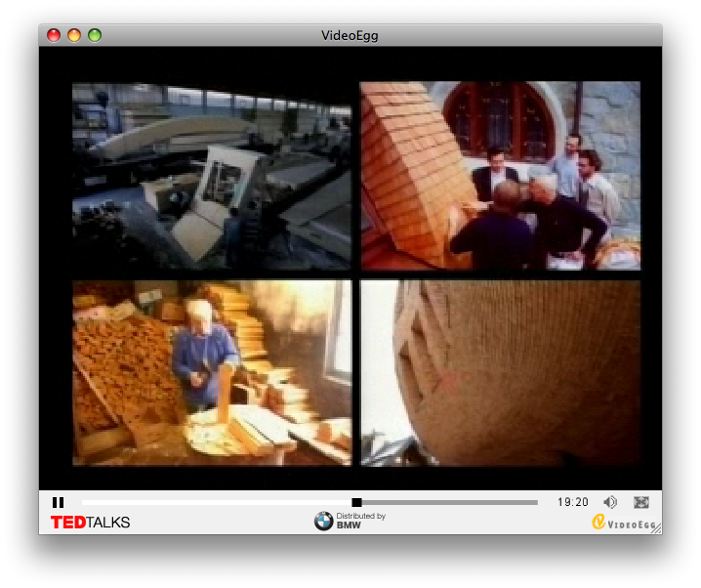This screenshot has width=701, height=588.
Task: Click the BMW roundel logo
Action: (x=323, y=522)
